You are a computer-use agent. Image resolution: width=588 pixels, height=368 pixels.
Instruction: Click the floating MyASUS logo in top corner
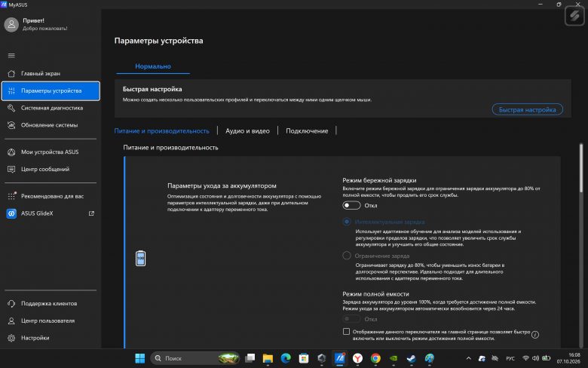tap(574, 16)
